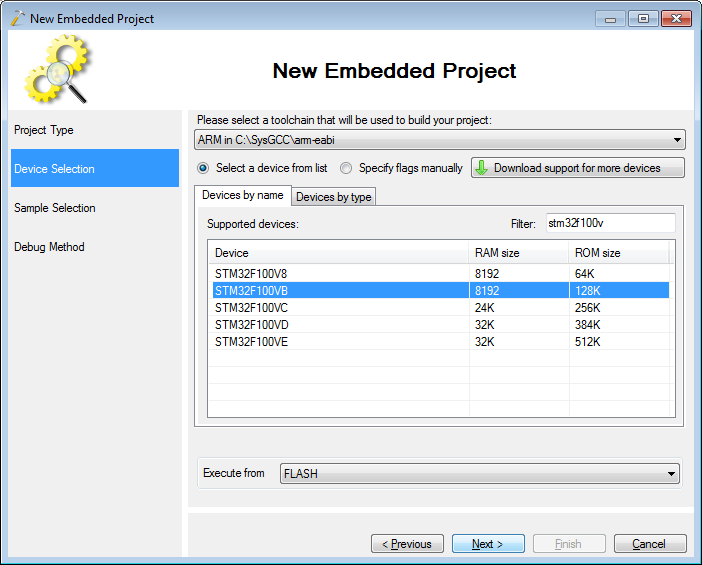Viewport: 702px width, 565px height.
Task: Cancel the project wizard
Action: coord(650,544)
